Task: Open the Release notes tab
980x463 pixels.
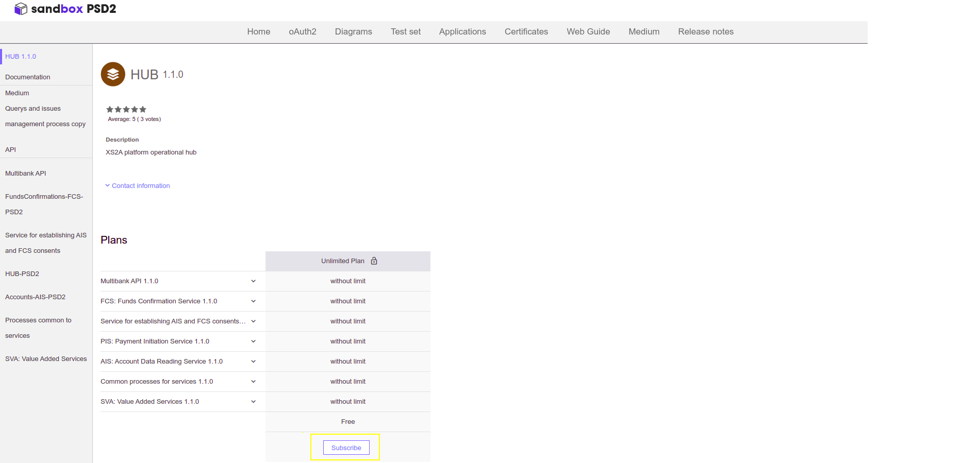Action: [705, 32]
